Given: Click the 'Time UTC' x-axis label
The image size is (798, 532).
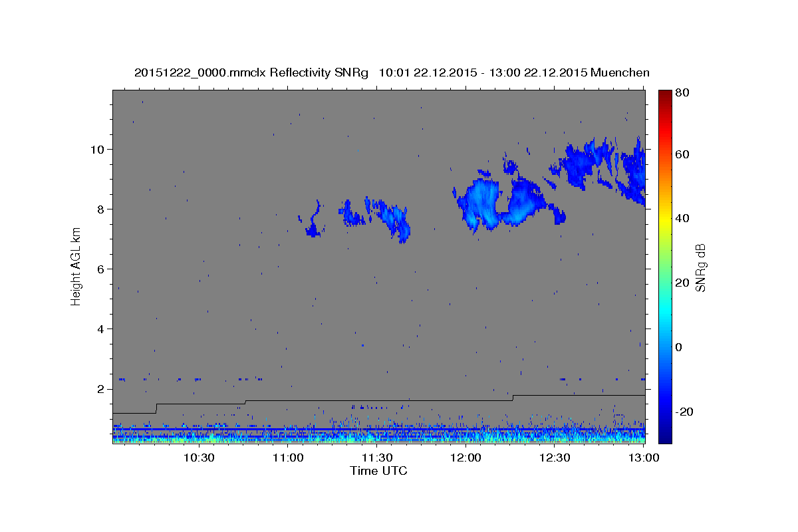Looking at the screenshot, I should tap(378, 471).
